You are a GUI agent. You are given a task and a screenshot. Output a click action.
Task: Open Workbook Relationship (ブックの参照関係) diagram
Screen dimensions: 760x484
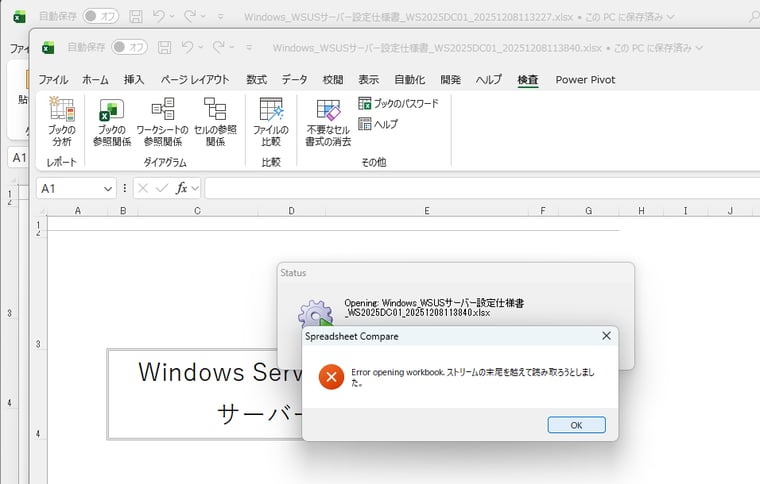tap(112, 122)
